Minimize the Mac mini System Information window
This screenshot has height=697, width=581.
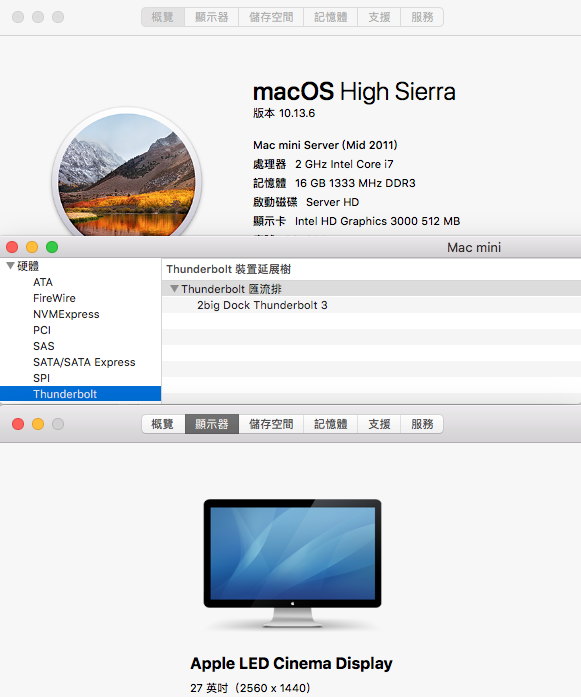[32, 247]
